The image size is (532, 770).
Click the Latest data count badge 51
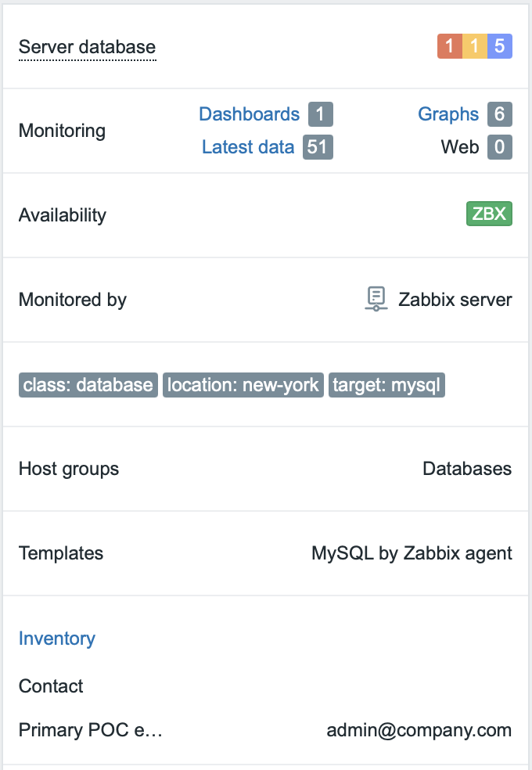318,147
